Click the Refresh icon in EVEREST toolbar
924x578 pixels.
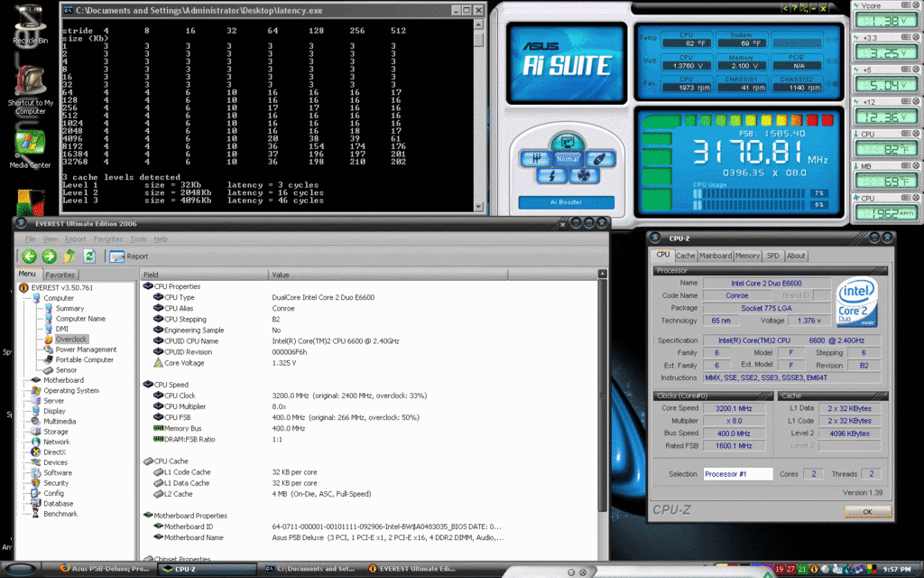tap(89, 256)
